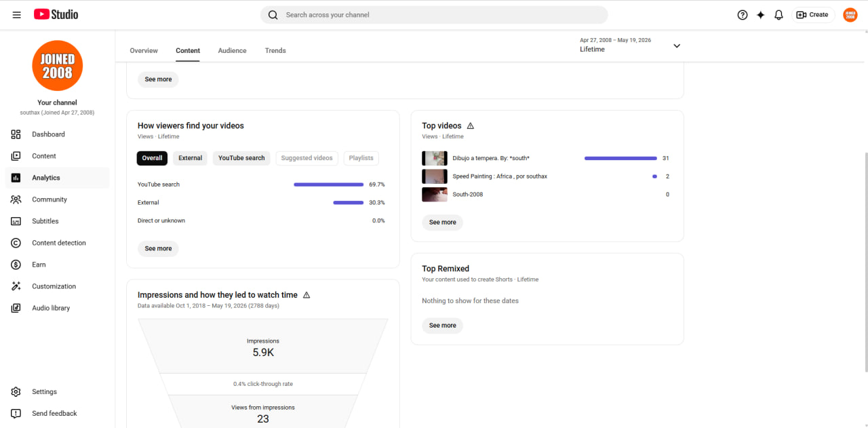Screen dimensions: 868x428
Task: Select the Analytics sidebar icon
Action: coord(16,178)
